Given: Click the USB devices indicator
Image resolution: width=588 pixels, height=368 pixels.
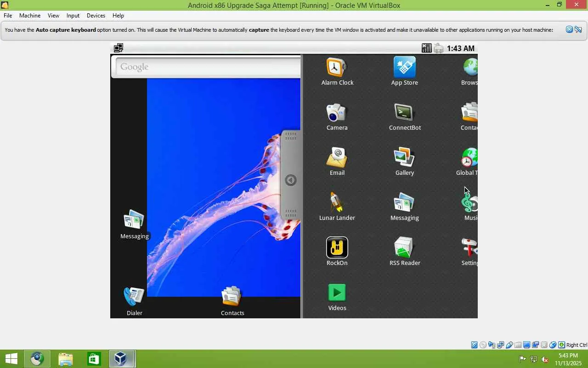Looking at the screenshot, I should (x=509, y=345).
